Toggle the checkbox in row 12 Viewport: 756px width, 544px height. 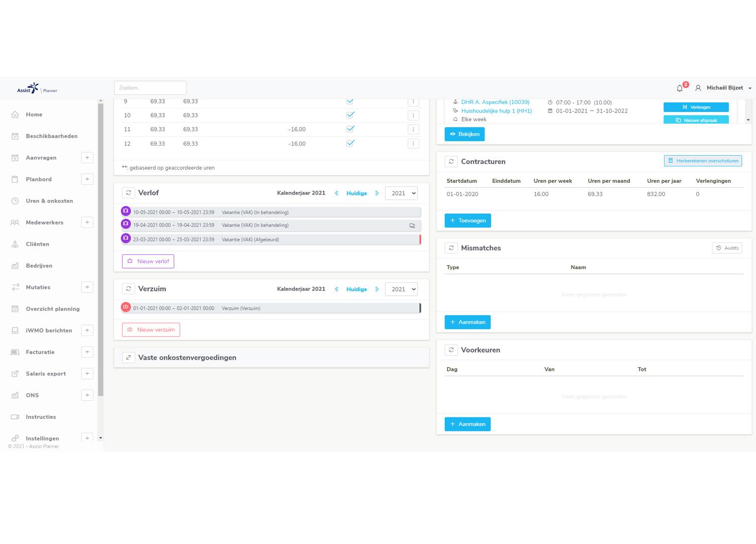[x=350, y=144]
